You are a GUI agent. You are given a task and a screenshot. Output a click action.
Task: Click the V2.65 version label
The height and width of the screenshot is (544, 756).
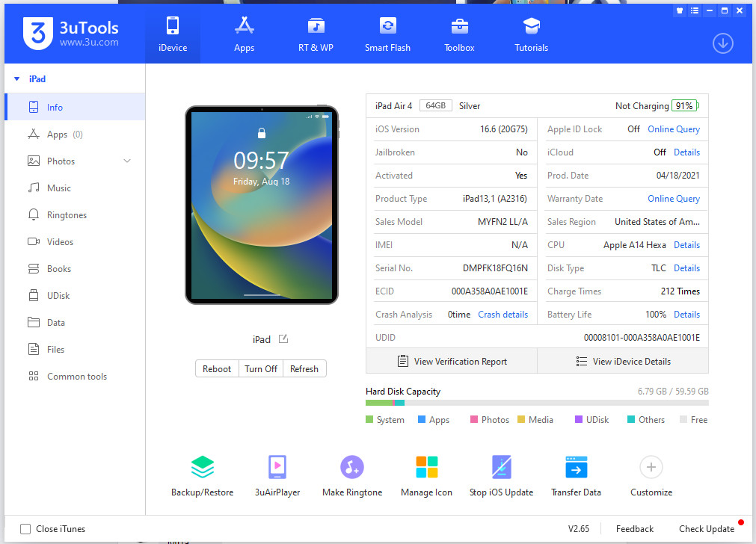point(579,529)
